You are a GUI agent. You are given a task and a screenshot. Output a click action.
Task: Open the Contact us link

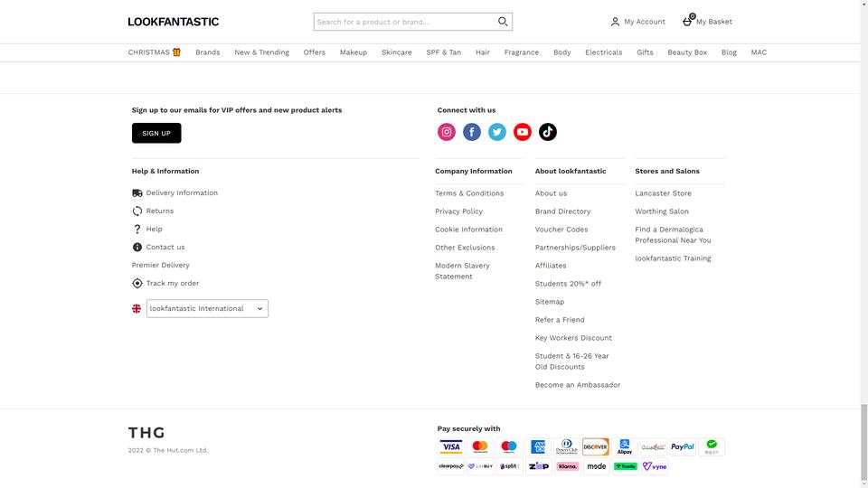(165, 248)
